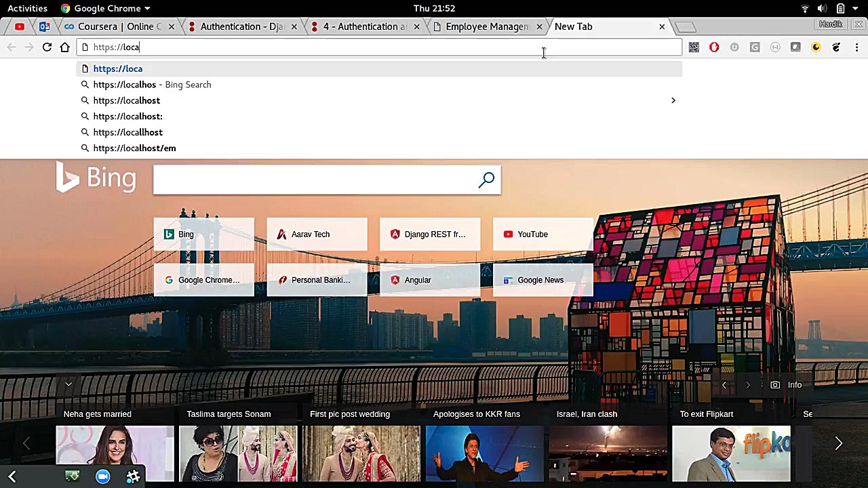Switch to the '4 - Authentication' tab

tap(365, 26)
